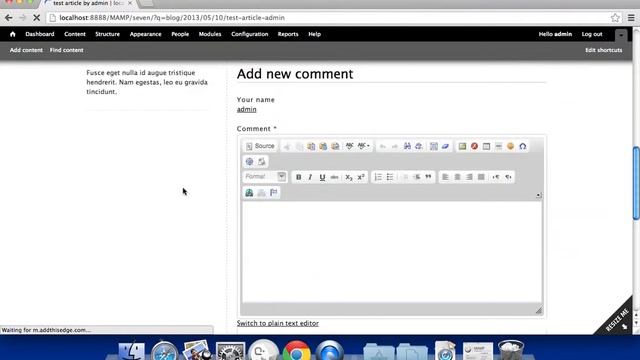Click the Source button in the editor
The width and height of the screenshot is (640, 360).
click(x=260, y=146)
